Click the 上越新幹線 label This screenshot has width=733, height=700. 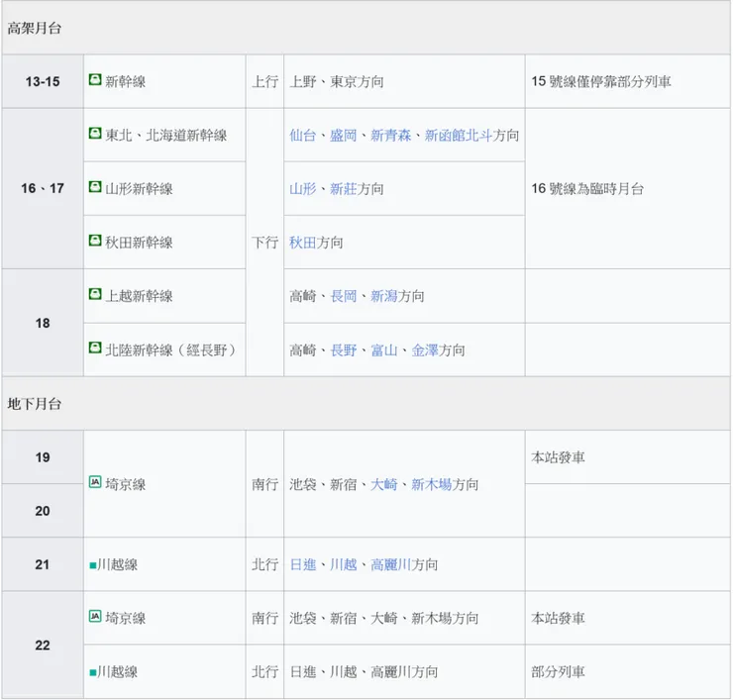pos(139,296)
